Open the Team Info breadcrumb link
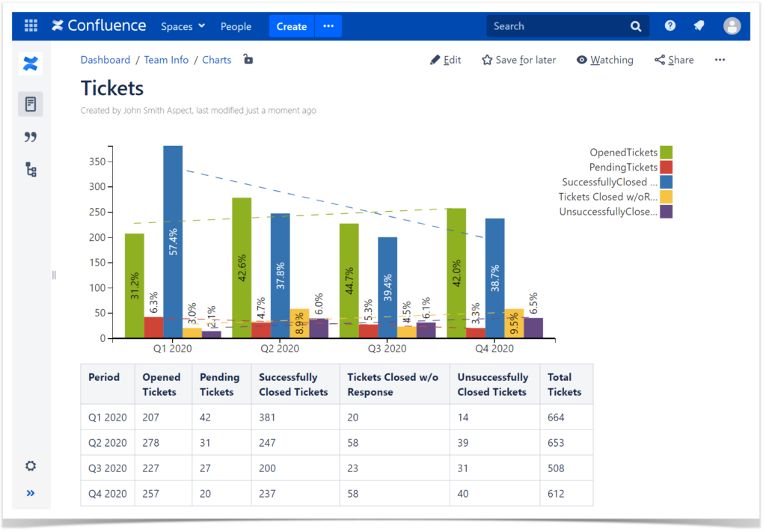Screen dimensions: 766x532 point(166,59)
